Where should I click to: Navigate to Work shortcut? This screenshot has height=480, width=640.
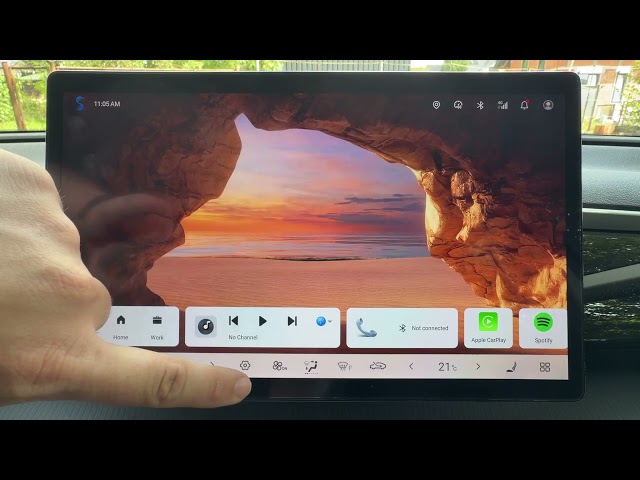point(157,327)
